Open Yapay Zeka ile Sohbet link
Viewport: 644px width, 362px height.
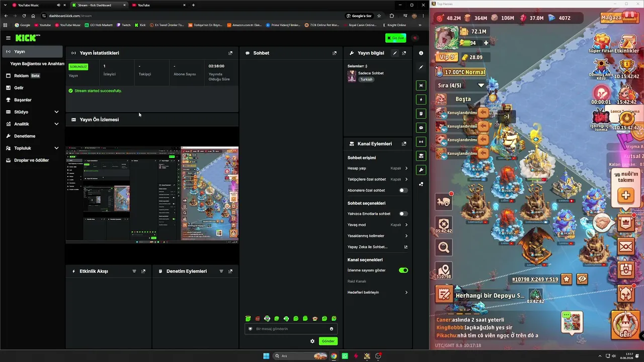(x=377, y=247)
